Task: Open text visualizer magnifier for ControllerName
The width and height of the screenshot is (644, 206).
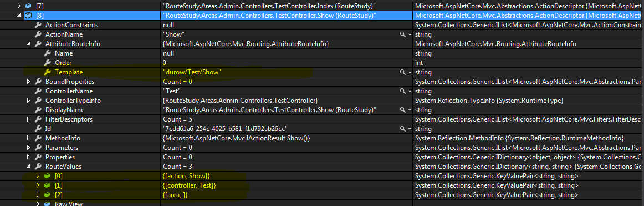Action: pyautogui.click(x=402, y=91)
